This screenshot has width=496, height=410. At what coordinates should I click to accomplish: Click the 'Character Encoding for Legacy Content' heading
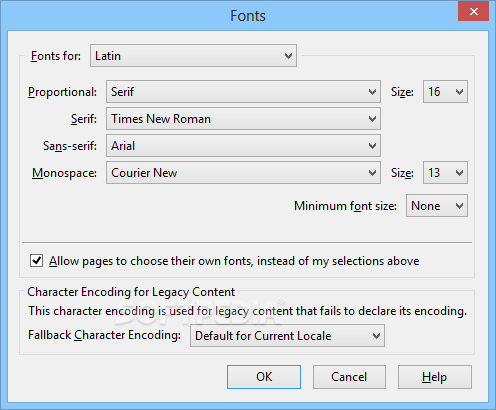pos(131,292)
